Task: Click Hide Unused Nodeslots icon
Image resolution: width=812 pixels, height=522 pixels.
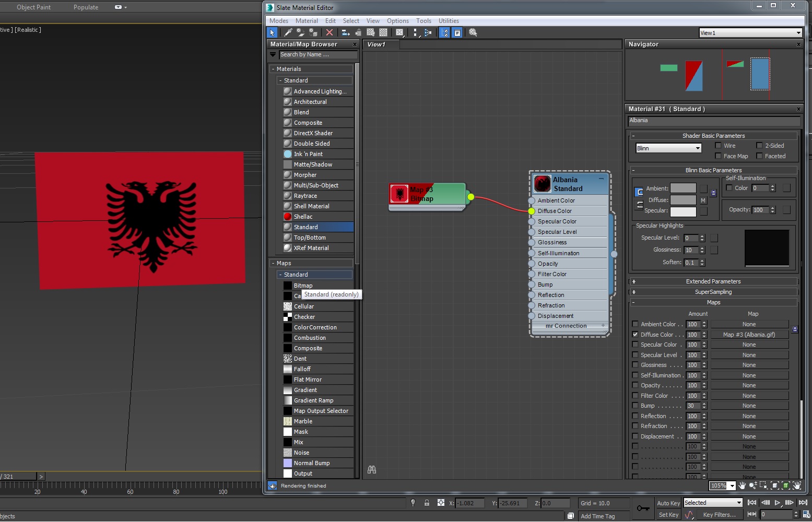Action: click(x=358, y=32)
